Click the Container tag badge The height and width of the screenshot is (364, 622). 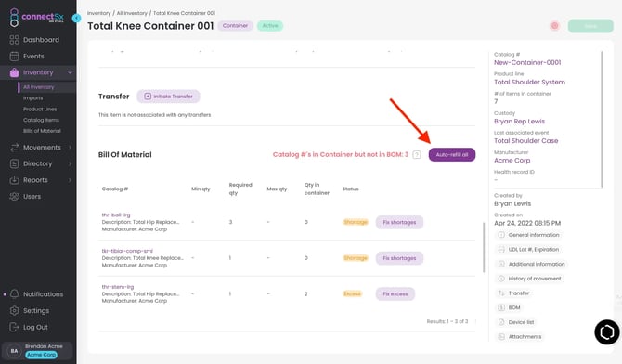click(235, 26)
